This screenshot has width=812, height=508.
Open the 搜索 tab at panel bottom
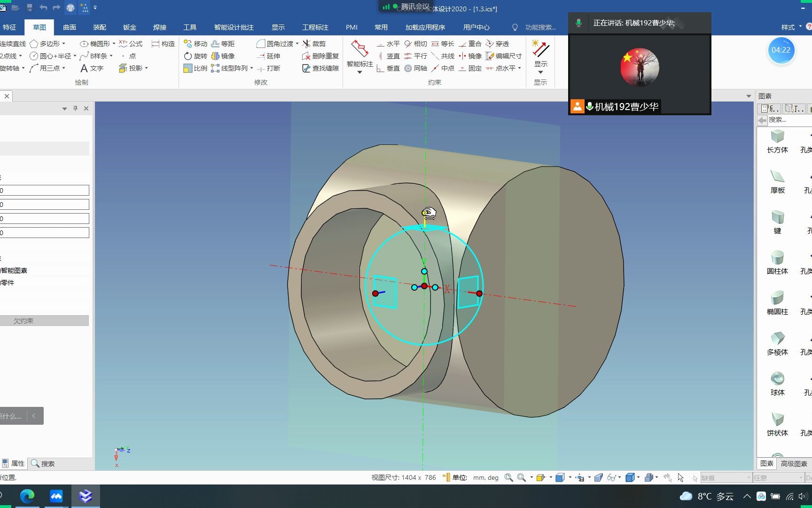pyautogui.click(x=43, y=464)
